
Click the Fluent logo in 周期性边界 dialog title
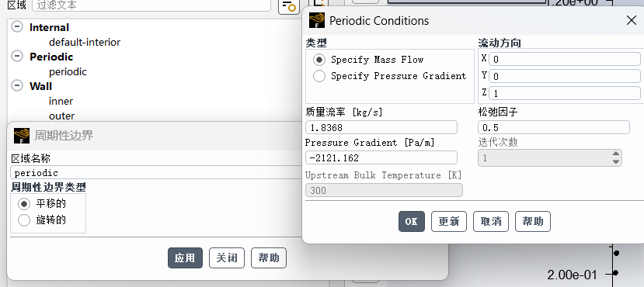[x=21, y=135]
